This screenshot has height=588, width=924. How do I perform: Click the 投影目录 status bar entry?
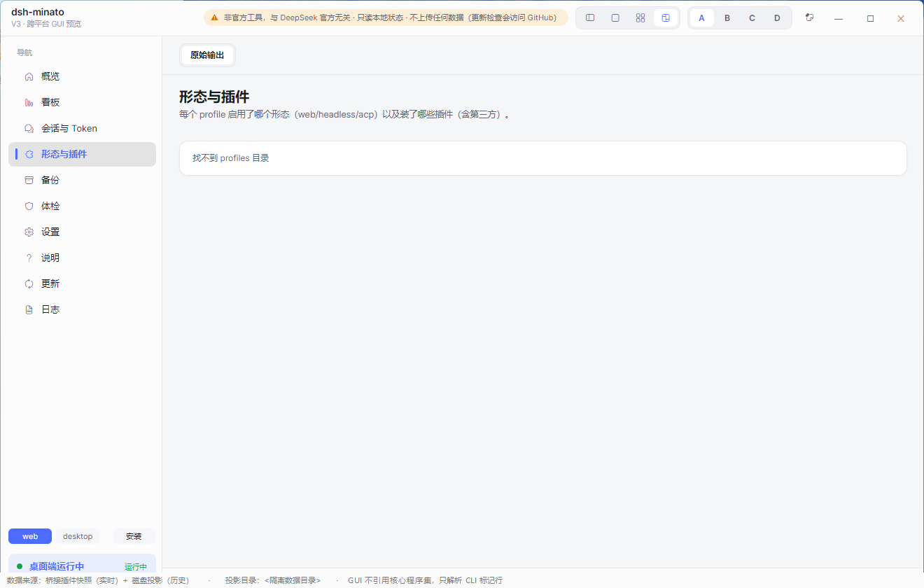(273, 580)
